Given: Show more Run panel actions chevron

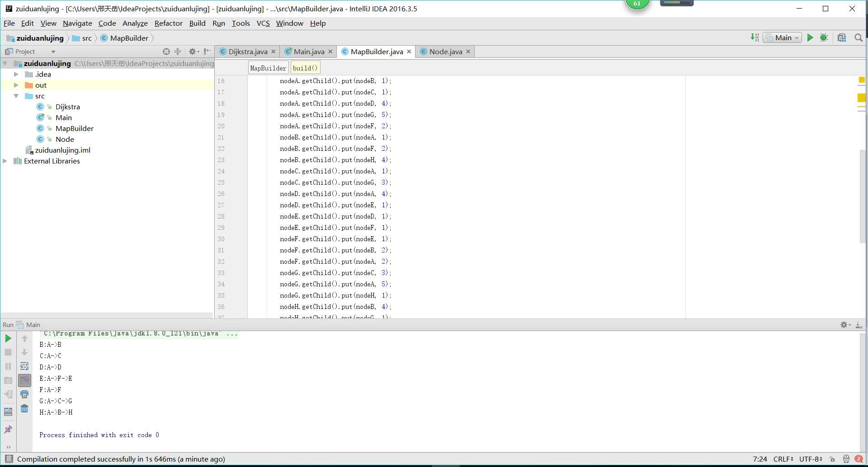Looking at the screenshot, I should (8, 447).
